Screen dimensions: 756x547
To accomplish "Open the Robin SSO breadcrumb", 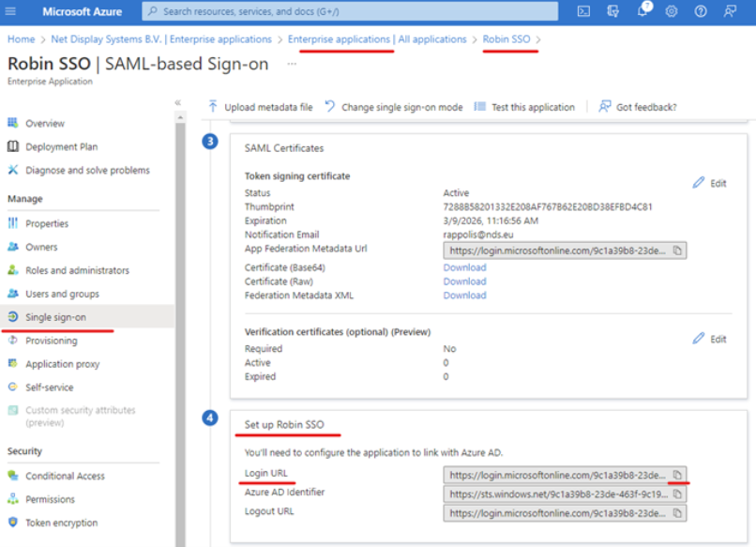I will 507,39.
